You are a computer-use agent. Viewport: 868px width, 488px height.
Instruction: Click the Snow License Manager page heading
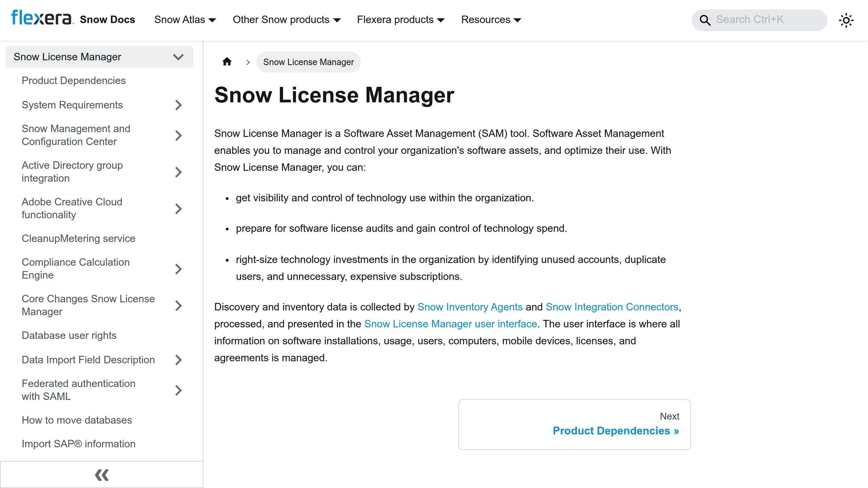click(x=334, y=95)
